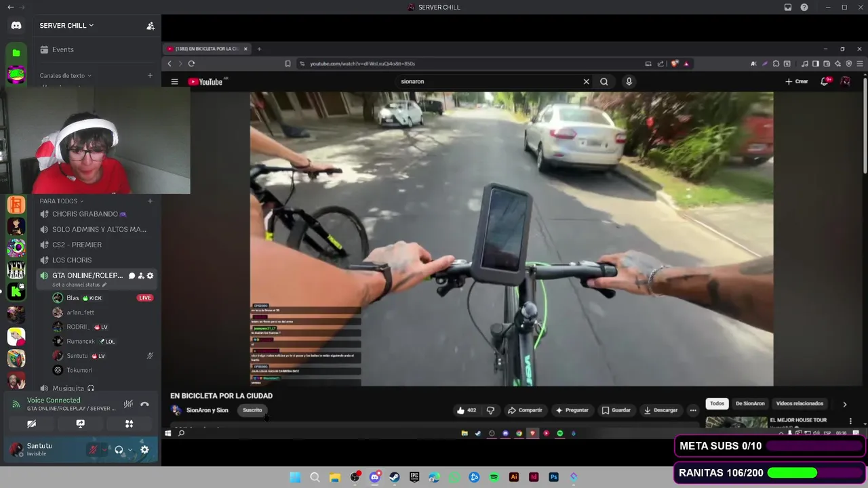Open browser extensions puzzle icon
The height and width of the screenshot is (488, 868).
(x=776, y=64)
